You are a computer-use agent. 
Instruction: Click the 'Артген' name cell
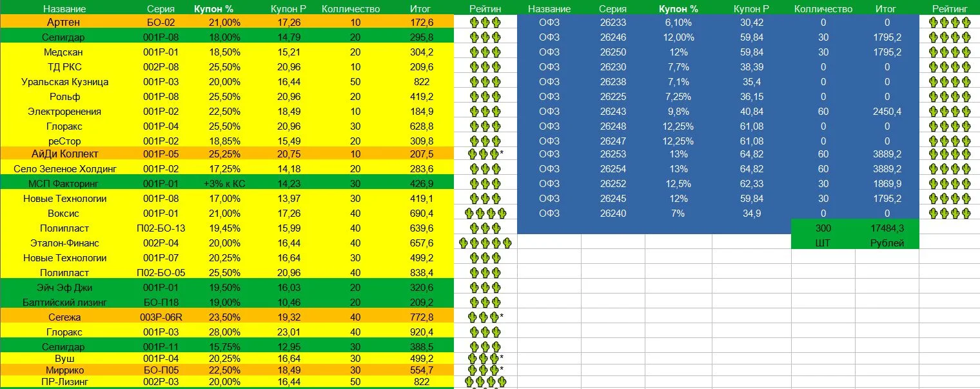[x=64, y=23]
